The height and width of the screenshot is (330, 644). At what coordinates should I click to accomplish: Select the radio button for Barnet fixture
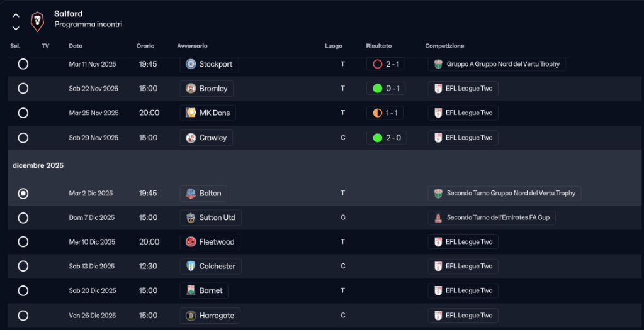tap(23, 291)
